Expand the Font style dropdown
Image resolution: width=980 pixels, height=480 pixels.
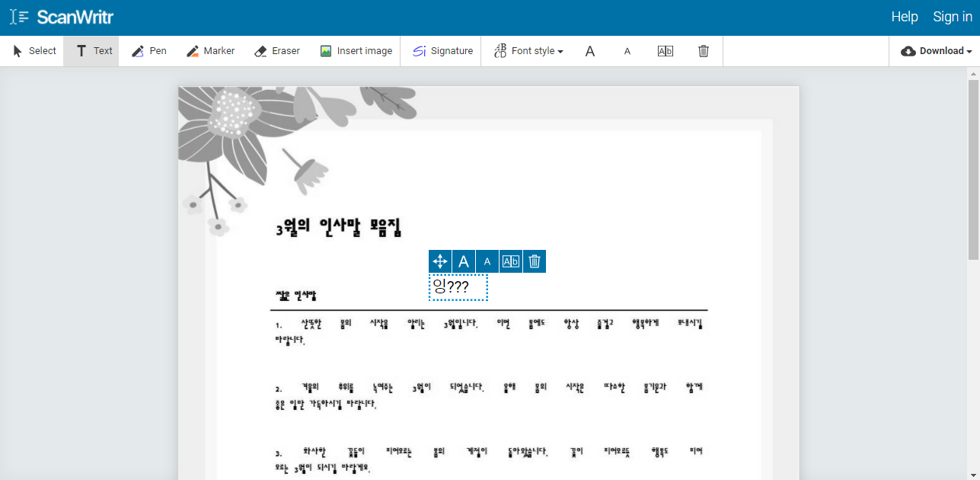(528, 51)
